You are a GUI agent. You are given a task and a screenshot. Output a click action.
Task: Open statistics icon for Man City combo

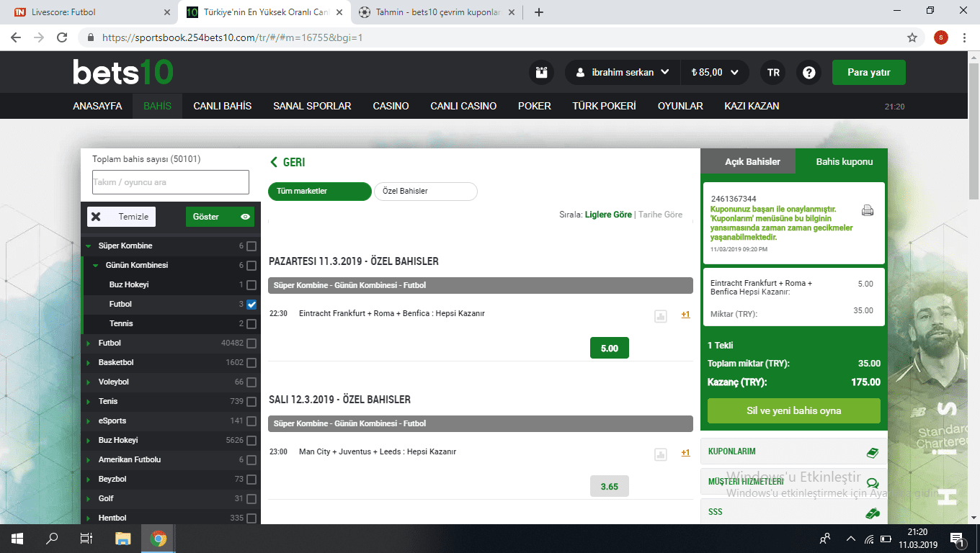point(660,454)
